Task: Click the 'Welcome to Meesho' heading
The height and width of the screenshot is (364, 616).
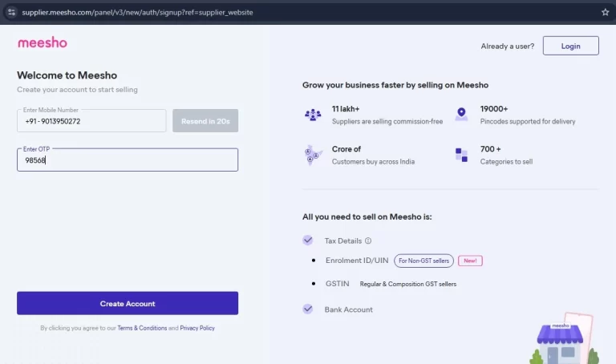Action: (67, 75)
